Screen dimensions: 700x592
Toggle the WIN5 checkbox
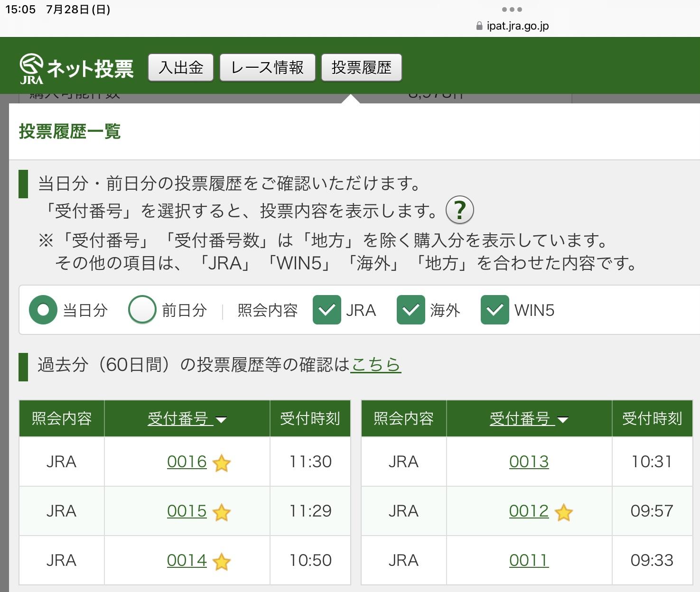tap(495, 310)
